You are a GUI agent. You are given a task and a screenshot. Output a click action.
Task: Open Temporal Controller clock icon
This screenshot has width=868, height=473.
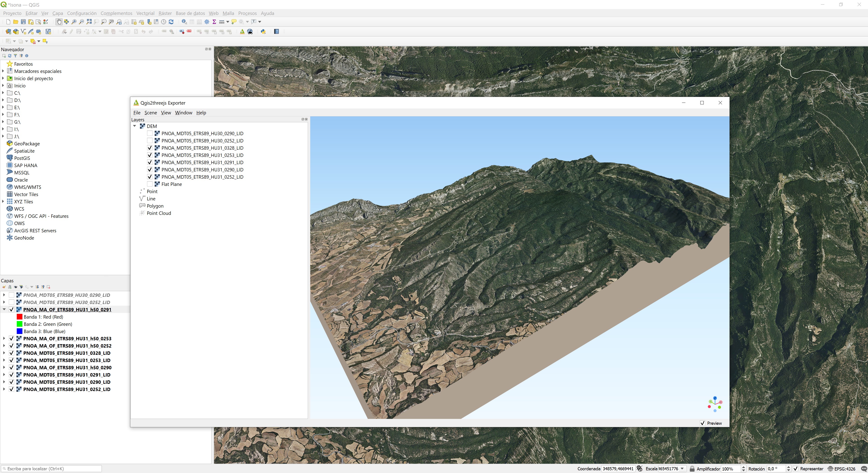click(164, 22)
